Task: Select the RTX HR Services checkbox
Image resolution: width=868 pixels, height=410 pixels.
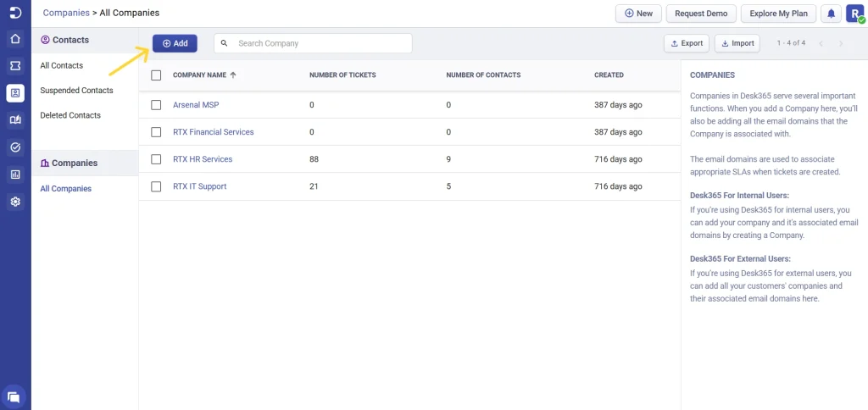Action: (156, 159)
